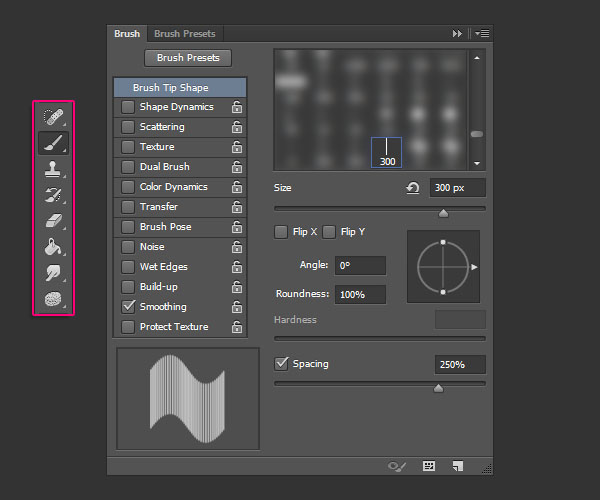
Task: Click the Size slider handle
Action: pos(443,213)
